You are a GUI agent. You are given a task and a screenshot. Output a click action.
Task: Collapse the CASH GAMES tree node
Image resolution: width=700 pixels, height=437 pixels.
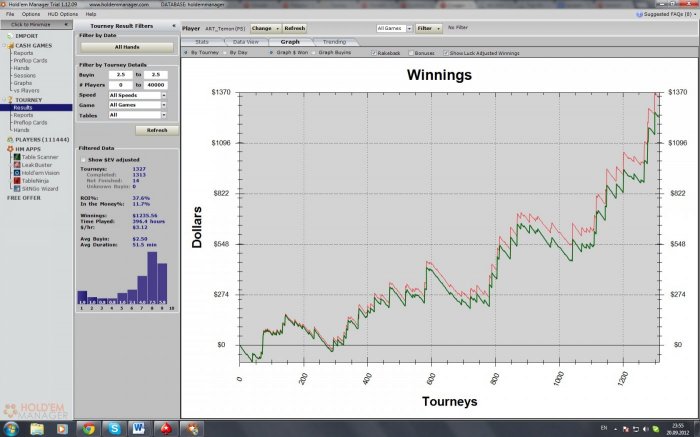[x=4, y=46]
